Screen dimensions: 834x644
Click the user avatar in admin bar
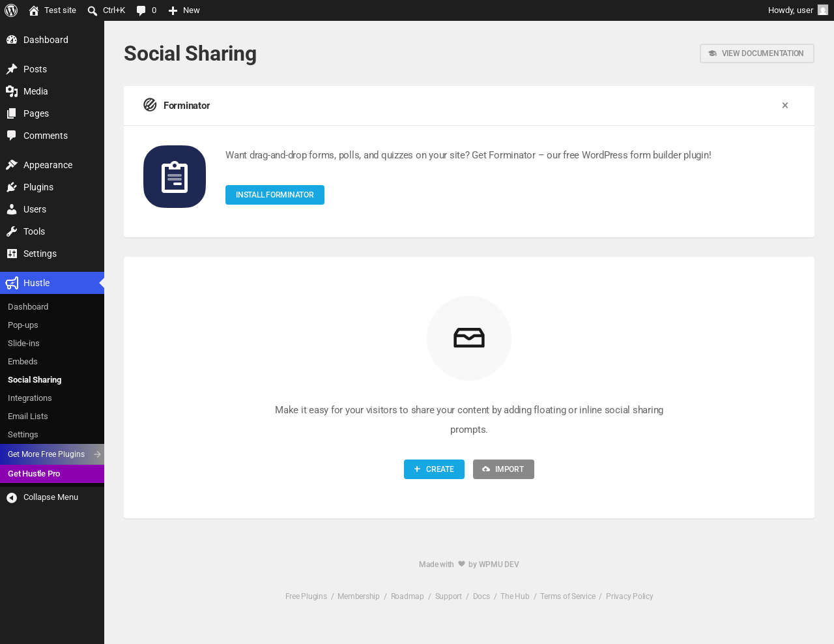(x=823, y=10)
